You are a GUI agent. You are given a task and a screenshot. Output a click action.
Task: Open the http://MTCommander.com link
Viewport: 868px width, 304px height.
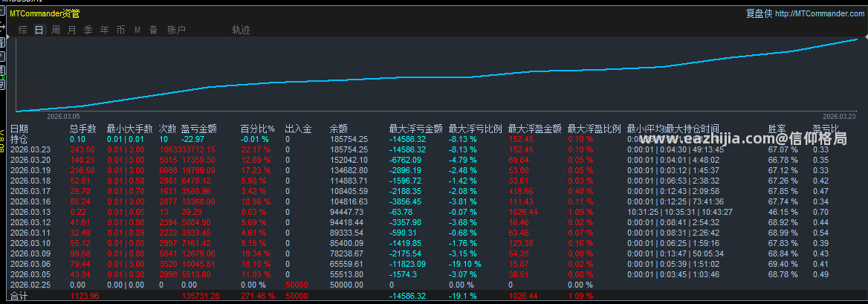tap(819, 14)
